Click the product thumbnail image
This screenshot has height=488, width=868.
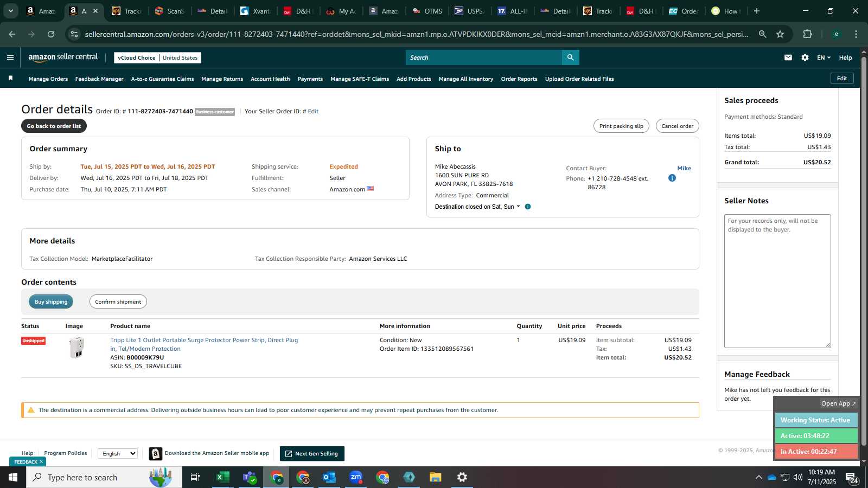point(77,348)
